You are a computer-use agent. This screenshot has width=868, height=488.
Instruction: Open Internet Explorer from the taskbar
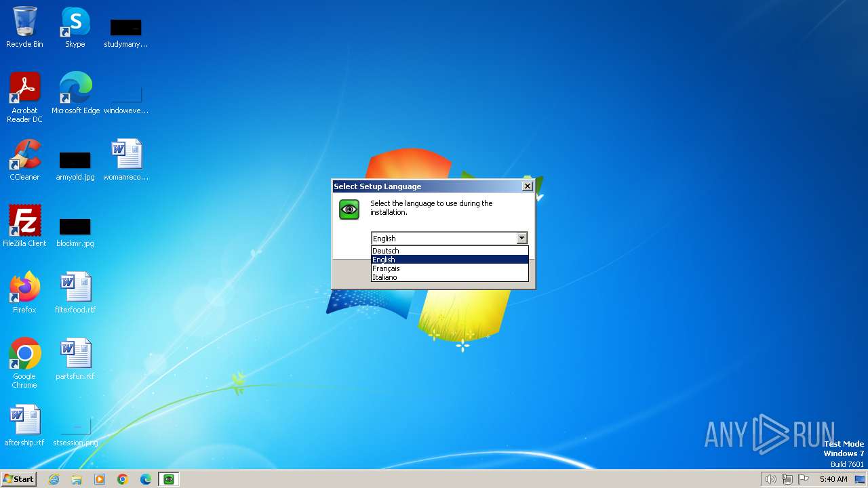[x=54, y=479]
